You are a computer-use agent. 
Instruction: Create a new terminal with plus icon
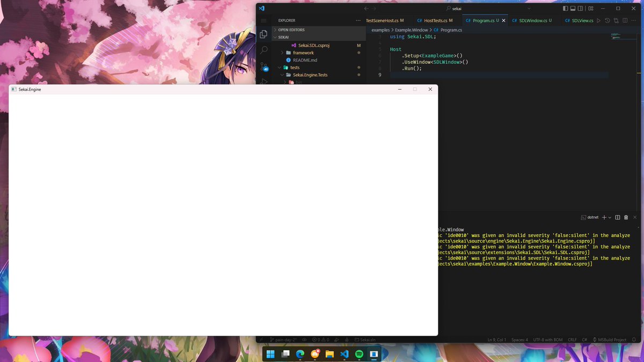click(604, 217)
